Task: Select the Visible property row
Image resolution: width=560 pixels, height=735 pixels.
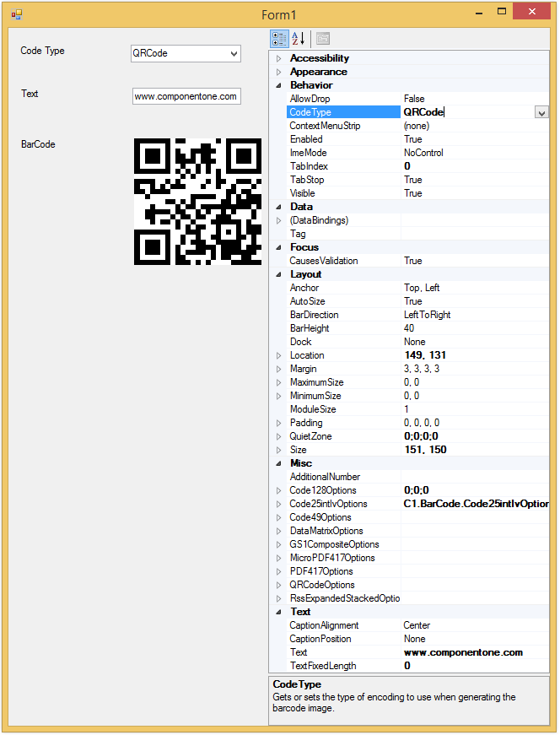Action: point(337,193)
